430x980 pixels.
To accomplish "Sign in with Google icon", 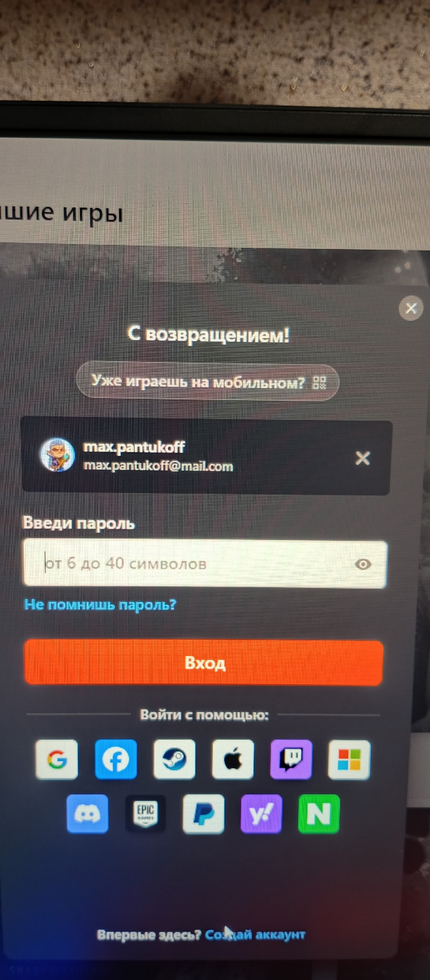I will 57,759.
